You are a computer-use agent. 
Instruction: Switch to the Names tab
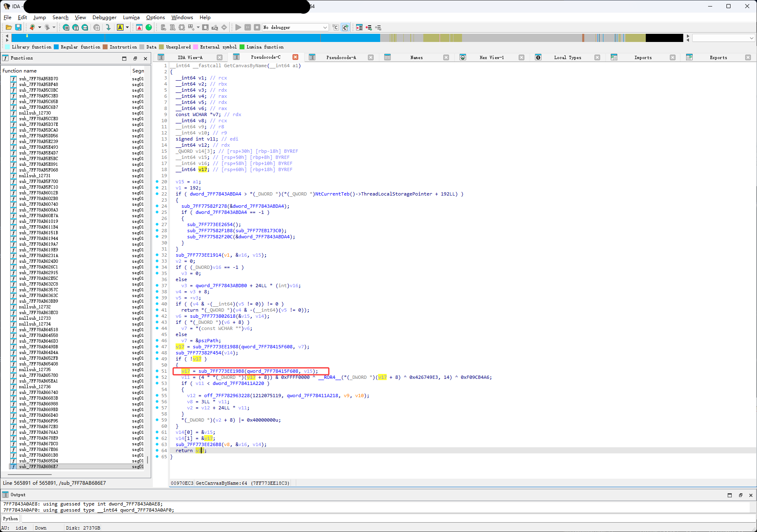click(x=416, y=57)
